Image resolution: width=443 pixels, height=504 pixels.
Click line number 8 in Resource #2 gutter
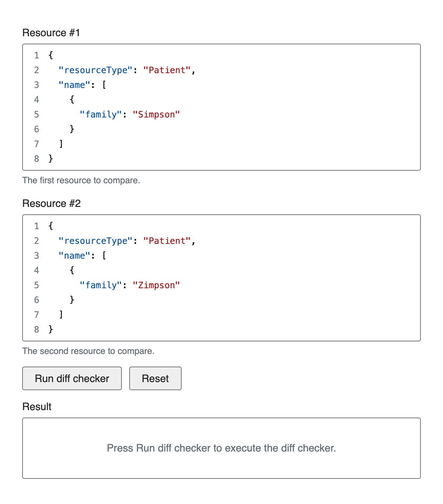pyautogui.click(x=37, y=329)
